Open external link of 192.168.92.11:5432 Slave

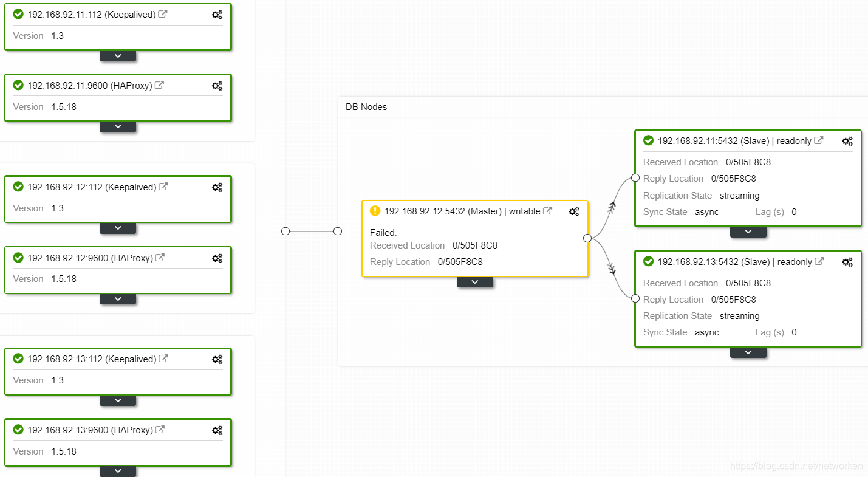(x=819, y=140)
